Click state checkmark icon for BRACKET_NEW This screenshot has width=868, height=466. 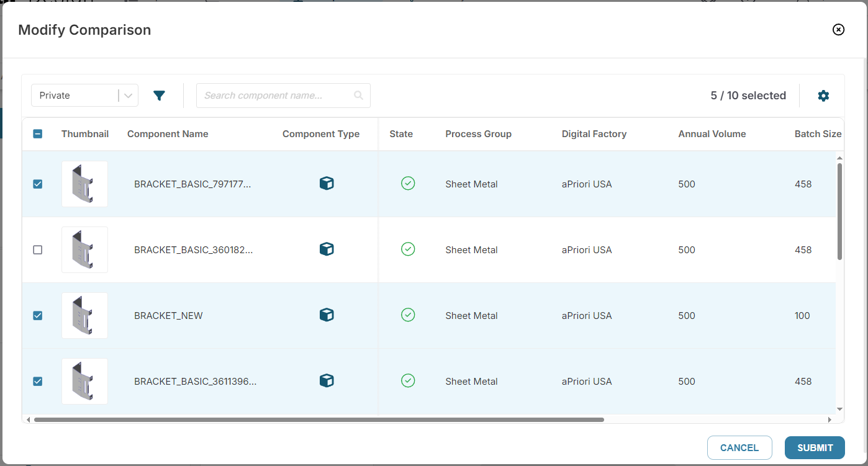pos(408,315)
